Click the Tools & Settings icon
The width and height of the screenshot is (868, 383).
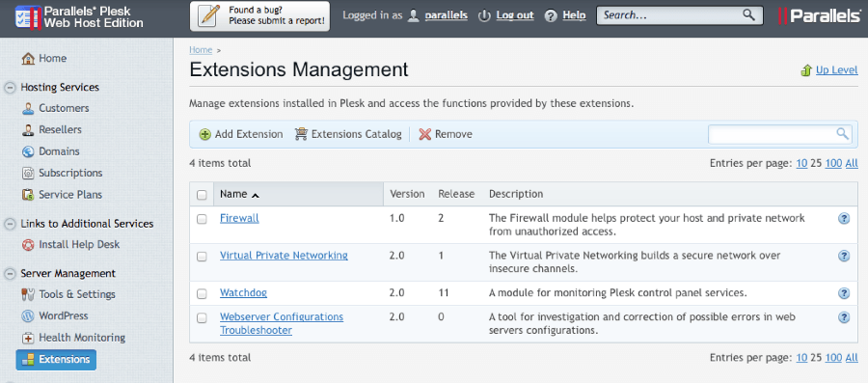tap(28, 294)
